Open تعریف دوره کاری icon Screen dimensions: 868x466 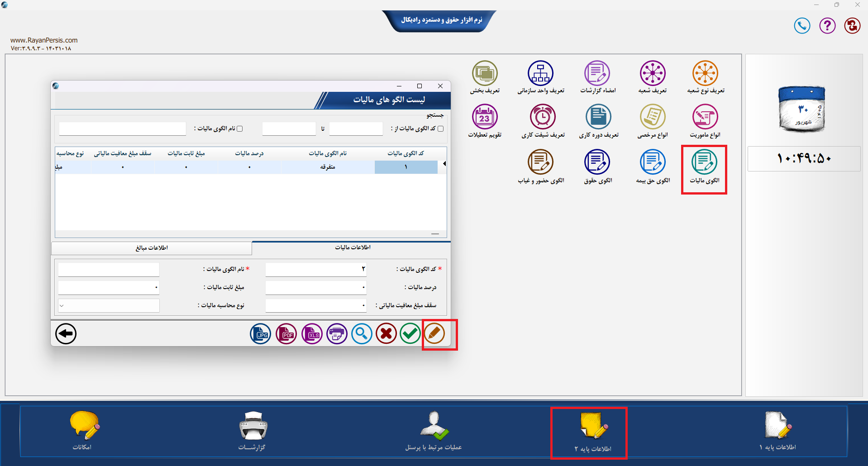click(598, 117)
